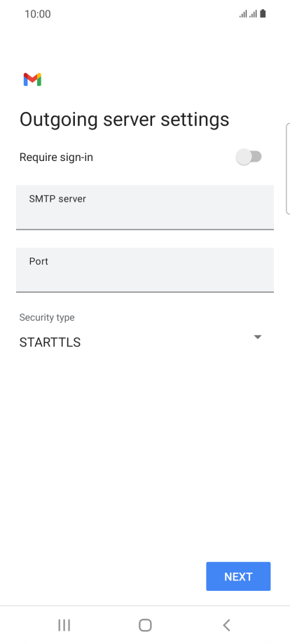Viewport: 290px width, 644px height.
Task: Click the NEXT button
Action: point(238,576)
